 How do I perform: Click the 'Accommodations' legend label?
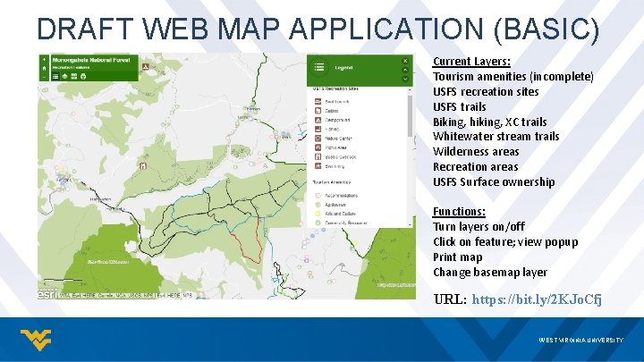(x=342, y=196)
